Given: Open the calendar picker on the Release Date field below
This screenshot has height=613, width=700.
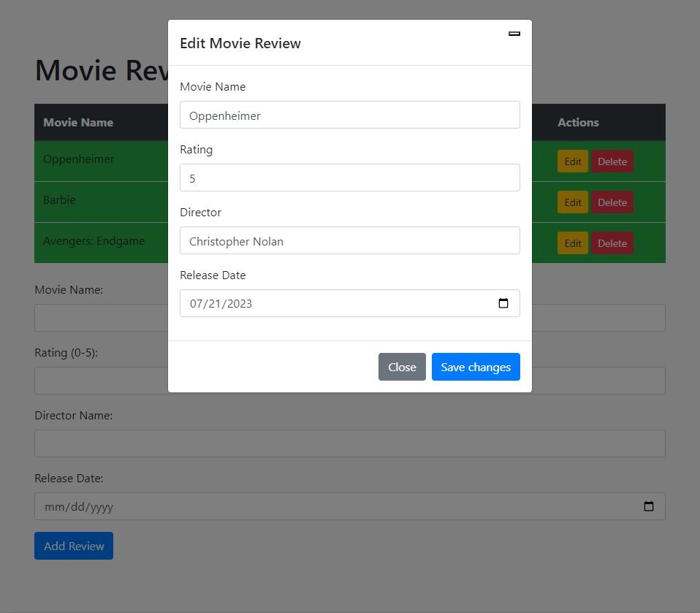Looking at the screenshot, I should pyautogui.click(x=649, y=506).
